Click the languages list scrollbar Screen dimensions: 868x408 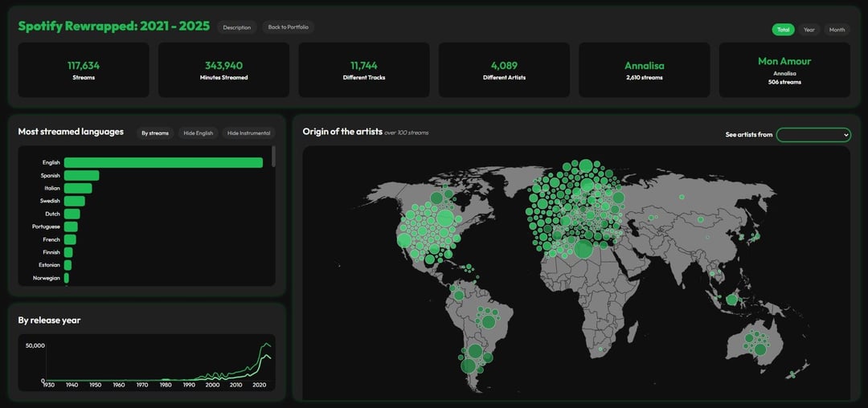pyautogui.click(x=273, y=157)
